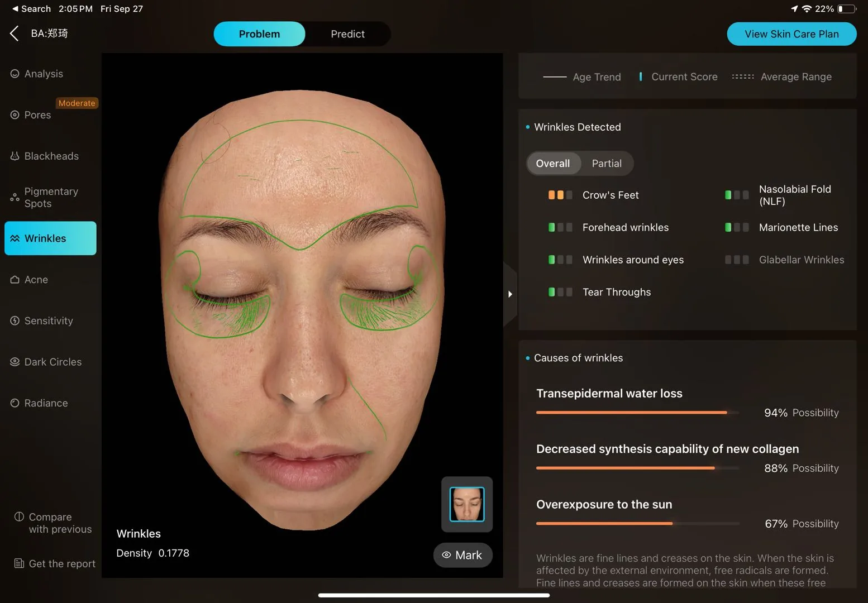Screen dimensions: 868x603
Task: Click the Wrinkles around eyes label
Action: click(633, 260)
